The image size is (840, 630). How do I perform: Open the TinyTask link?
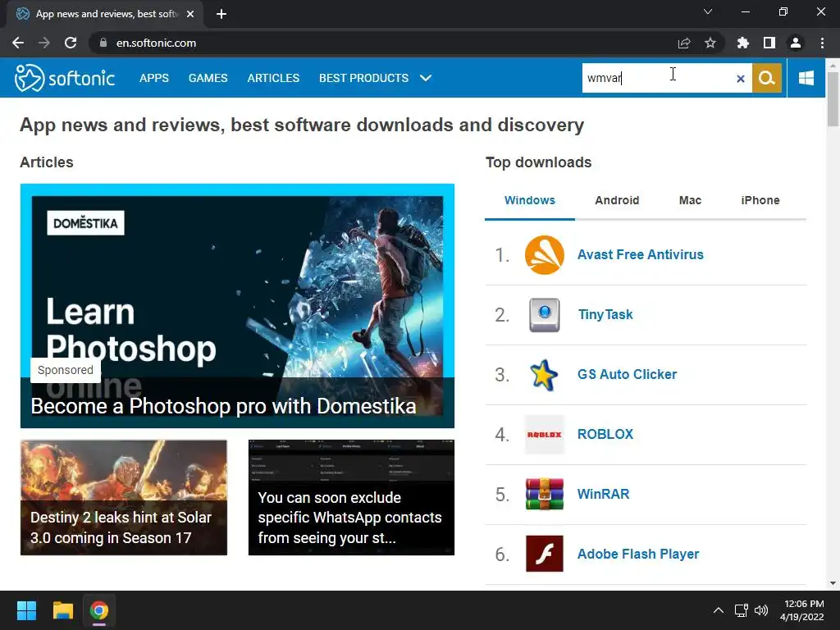click(x=605, y=315)
